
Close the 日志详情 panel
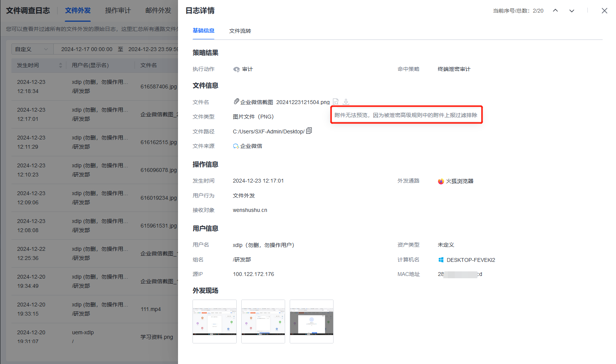coord(604,11)
